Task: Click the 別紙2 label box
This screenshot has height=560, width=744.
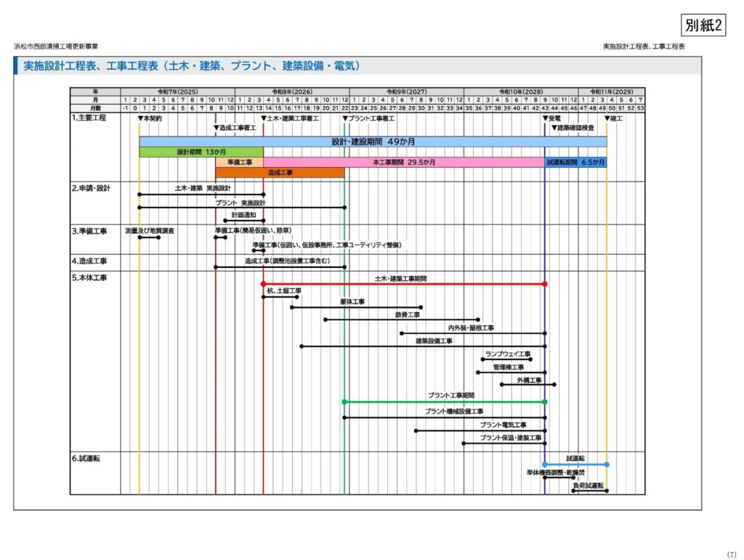Action: coord(703,25)
